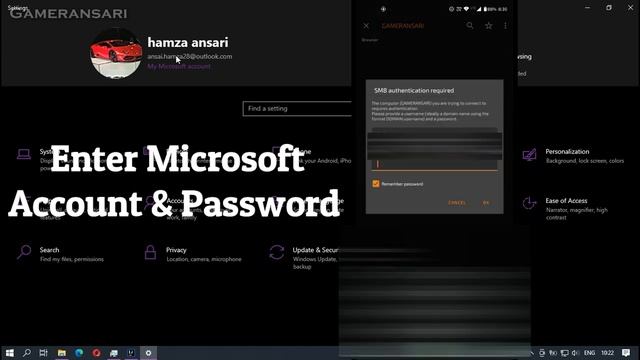Toggle the Remember password checkbox
This screenshot has width=640, height=360.
point(376,184)
